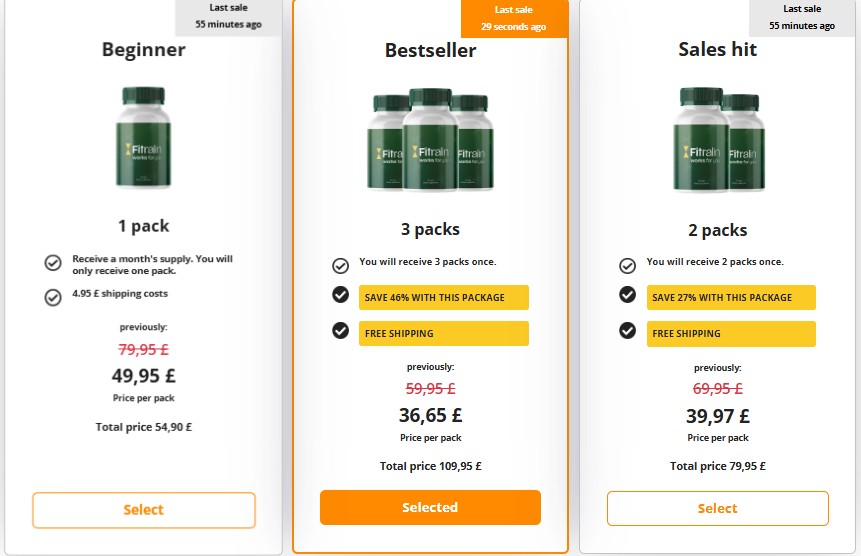This screenshot has height=556, width=861.
Task: Click the Bestseller heading
Action: (x=430, y=50)
